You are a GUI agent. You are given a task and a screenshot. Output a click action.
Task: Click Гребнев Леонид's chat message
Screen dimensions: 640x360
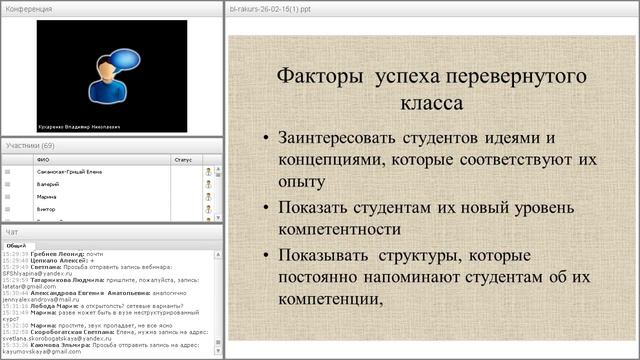click(53, 254)
